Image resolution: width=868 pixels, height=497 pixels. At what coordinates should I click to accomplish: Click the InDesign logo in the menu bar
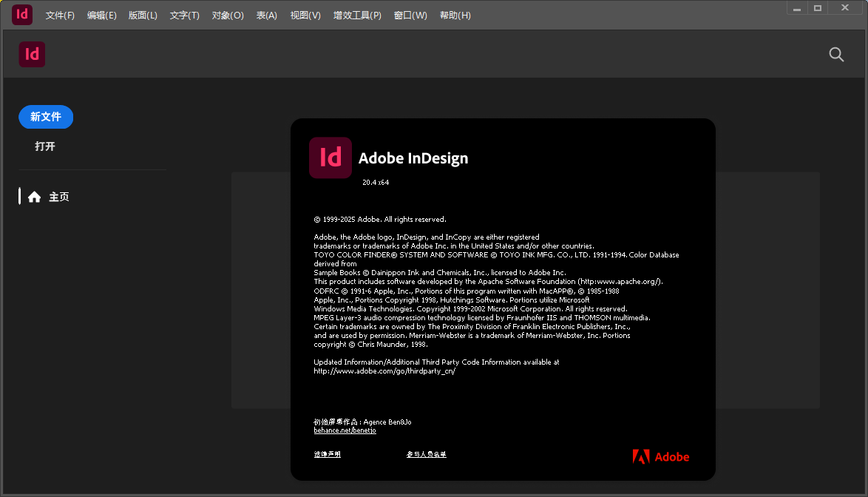pyautogui.click(x=22, y=14)
